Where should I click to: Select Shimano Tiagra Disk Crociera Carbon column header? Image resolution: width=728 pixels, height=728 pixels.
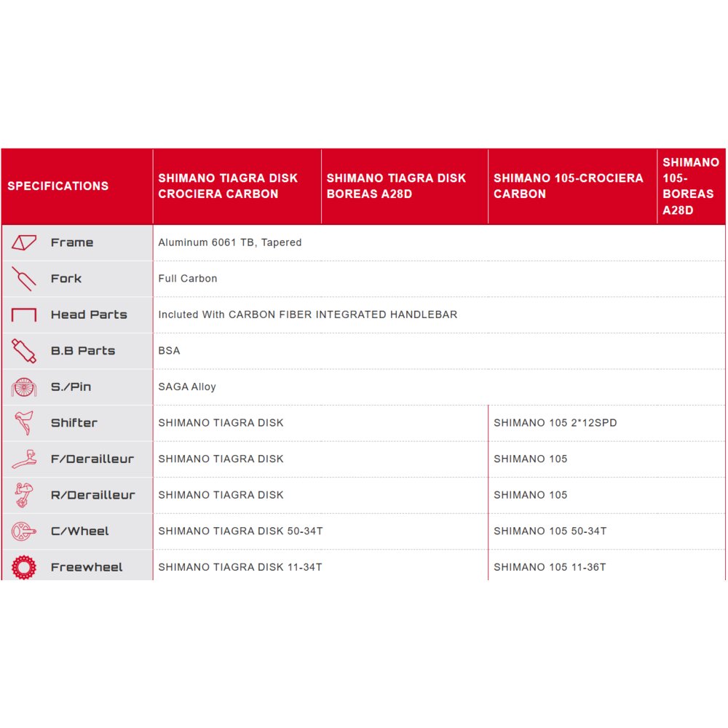tap(228, 186)
